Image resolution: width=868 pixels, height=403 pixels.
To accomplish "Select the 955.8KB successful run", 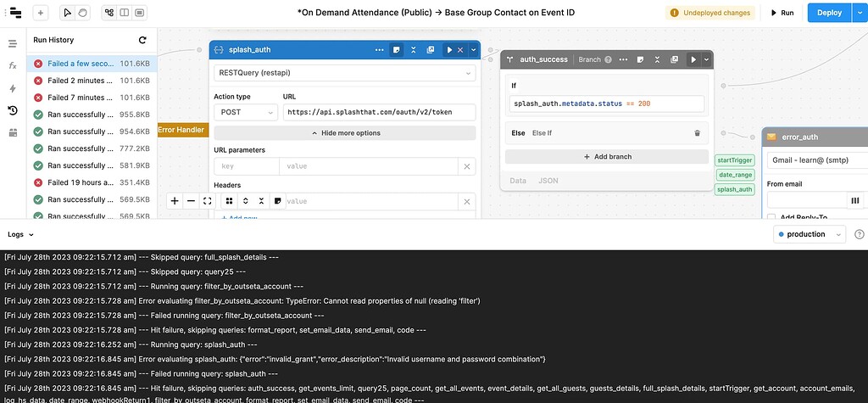I will coord(92,115).
